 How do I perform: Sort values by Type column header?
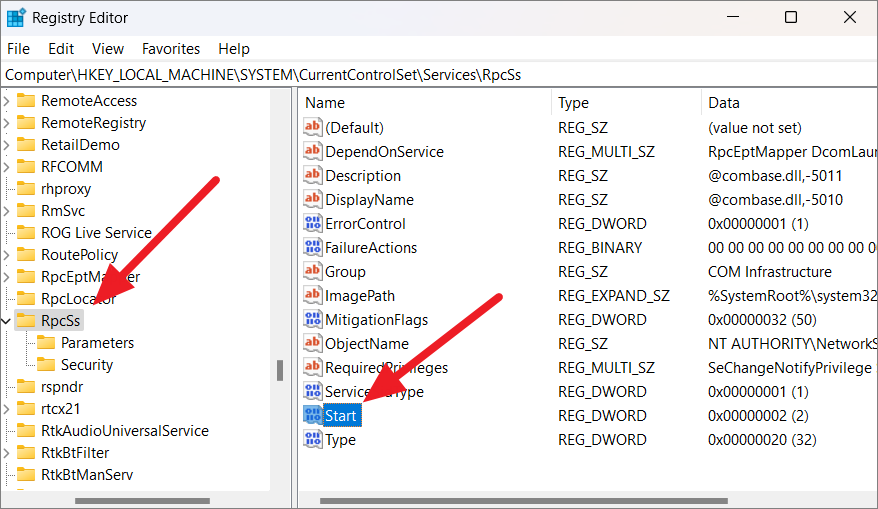click(626, 103)
